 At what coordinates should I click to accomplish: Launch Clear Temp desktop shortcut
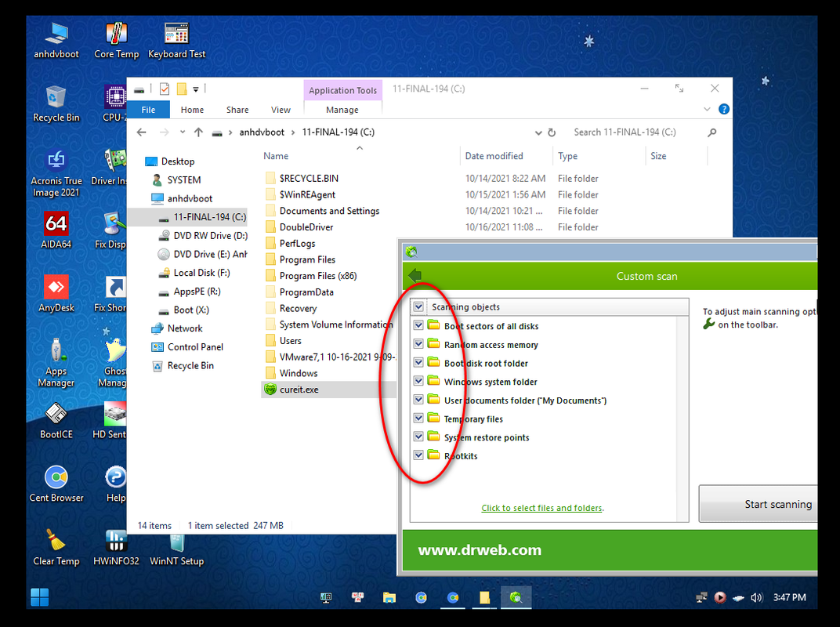pyautogui.click(x=56, y=547)
